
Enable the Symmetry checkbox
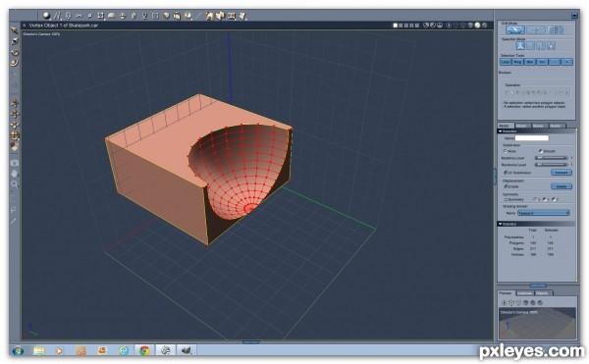click(506, 199)
